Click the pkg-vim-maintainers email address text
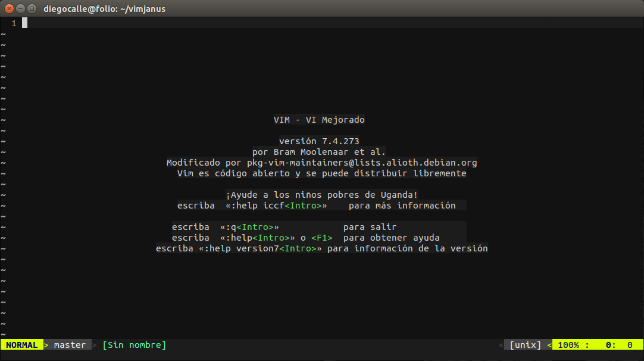The height and width of the screenshot is (361, 644). pyautogui.click(x=362, y=163)
